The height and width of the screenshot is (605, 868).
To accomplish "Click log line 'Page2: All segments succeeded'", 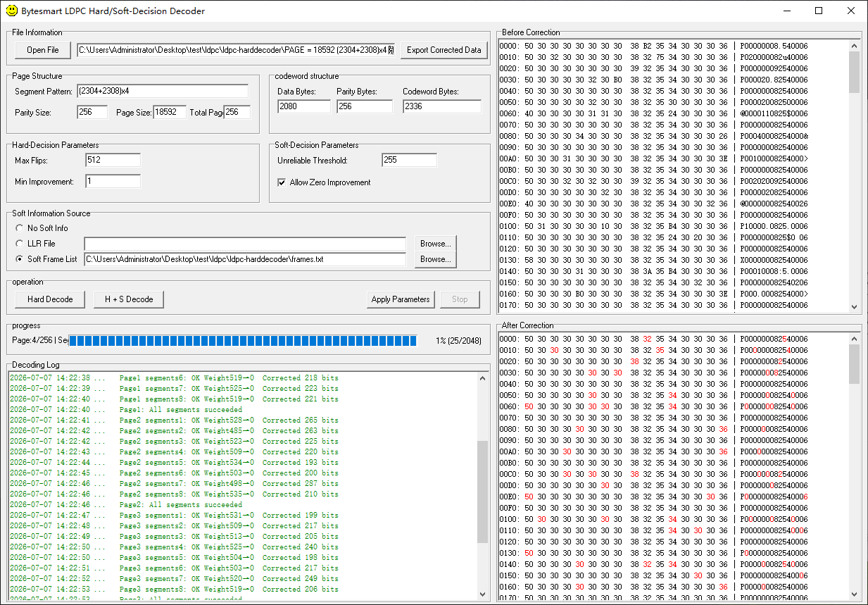I will click(181, 505).
